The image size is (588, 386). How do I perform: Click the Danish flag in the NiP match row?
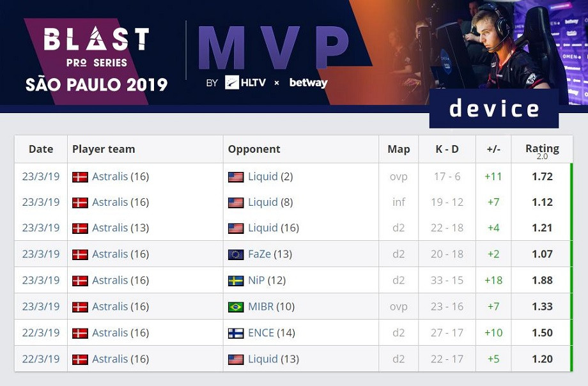81,281
